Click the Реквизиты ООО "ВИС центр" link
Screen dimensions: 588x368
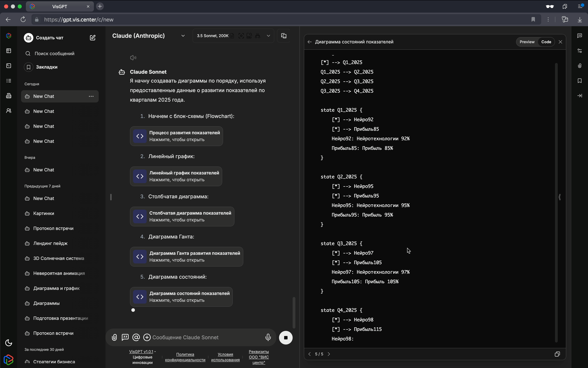259,357
